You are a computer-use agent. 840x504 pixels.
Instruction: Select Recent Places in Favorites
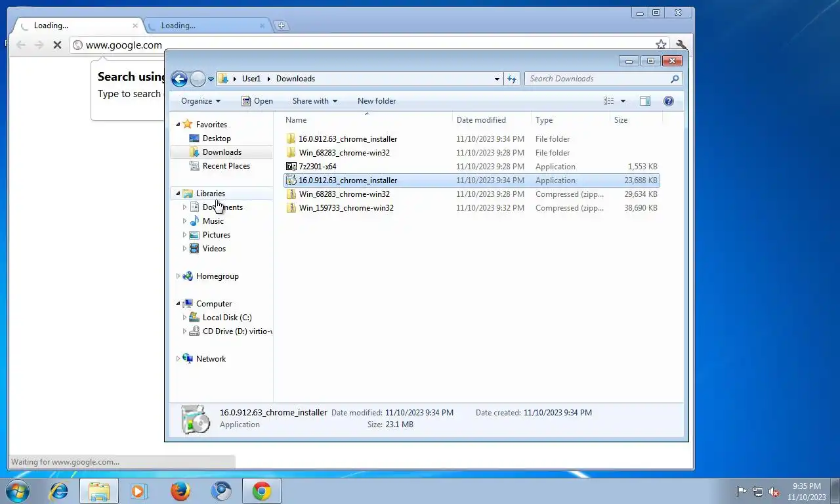(x=226, y=166)
